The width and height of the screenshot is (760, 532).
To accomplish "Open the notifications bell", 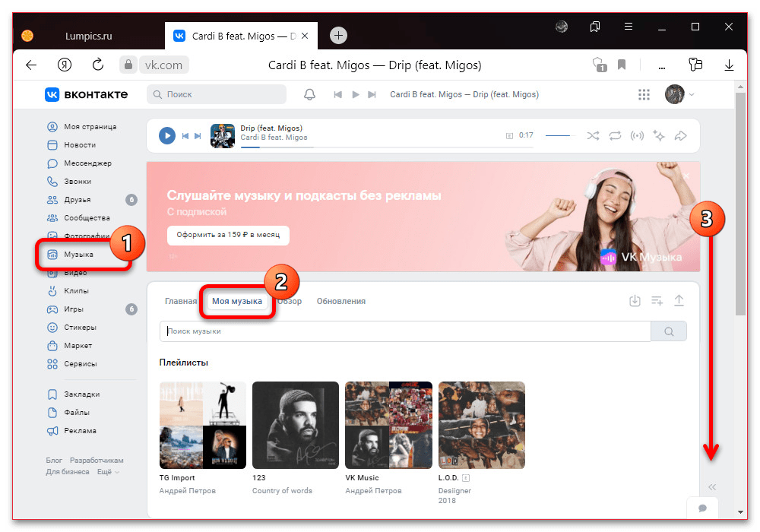I will click(x=310, y=94).
